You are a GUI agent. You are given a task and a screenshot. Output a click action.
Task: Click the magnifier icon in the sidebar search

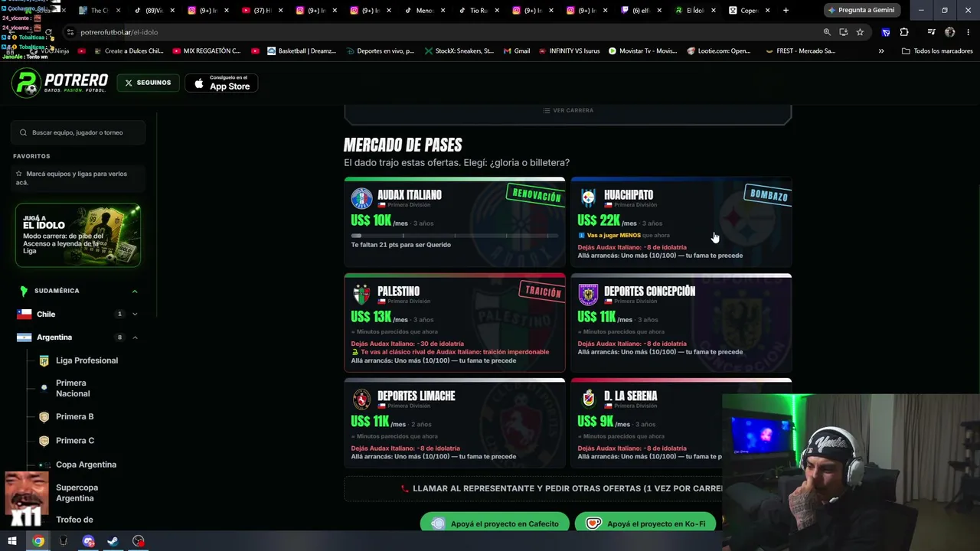(23, 132)
